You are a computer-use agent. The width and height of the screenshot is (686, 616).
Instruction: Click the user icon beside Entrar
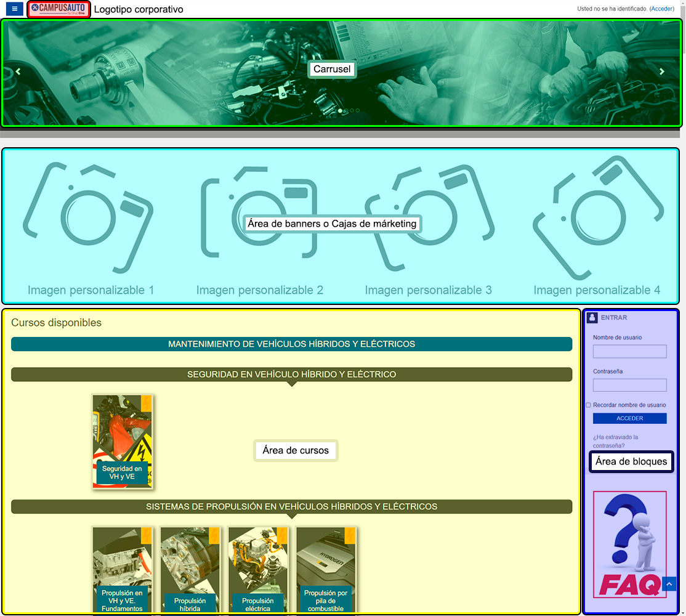[592, 318]
